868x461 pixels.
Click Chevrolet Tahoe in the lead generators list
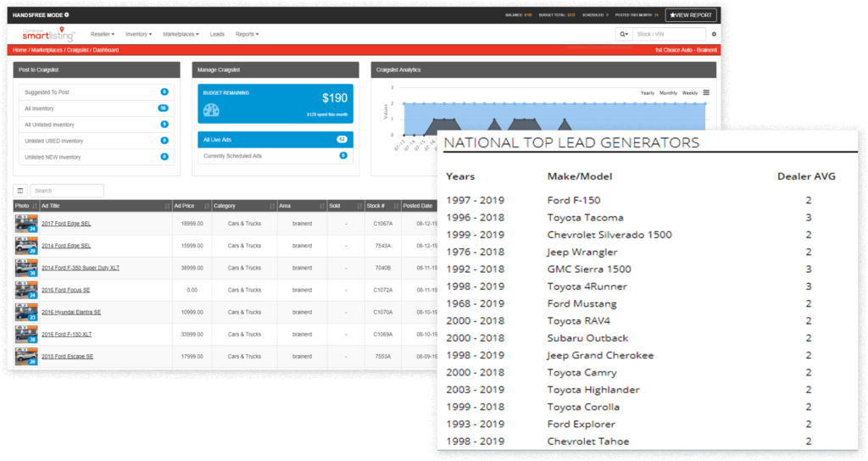click(588, 441)
